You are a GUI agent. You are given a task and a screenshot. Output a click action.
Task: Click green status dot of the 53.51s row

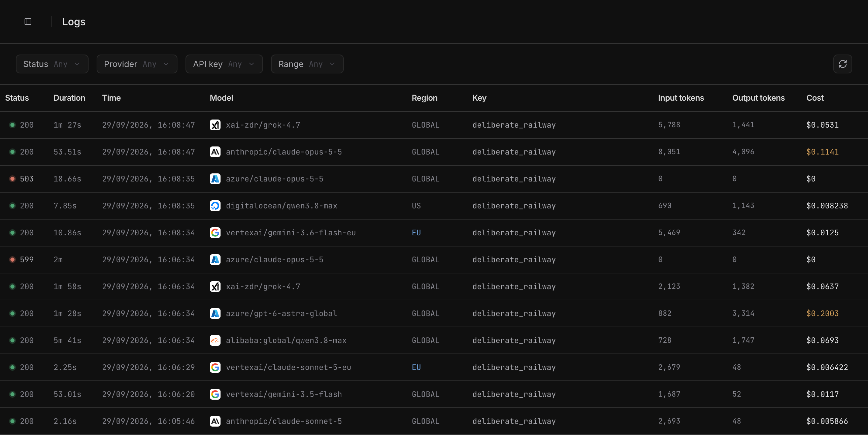(x=12, y=152)
